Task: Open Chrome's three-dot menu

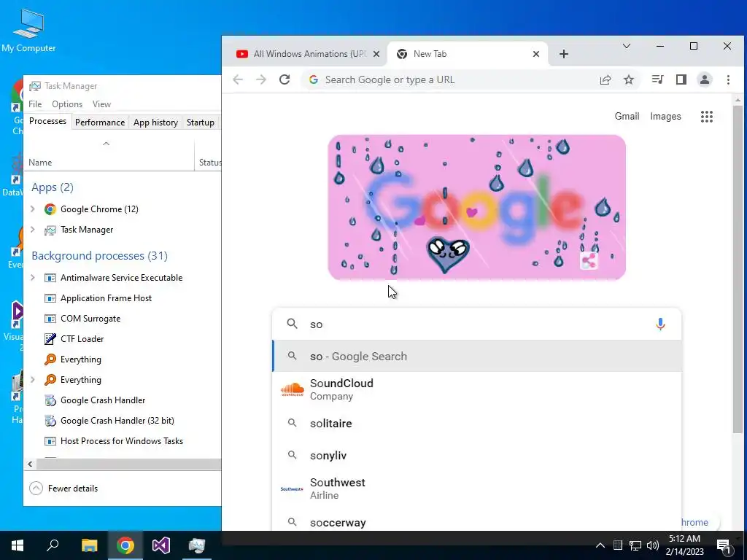Action: click(728, 79)
